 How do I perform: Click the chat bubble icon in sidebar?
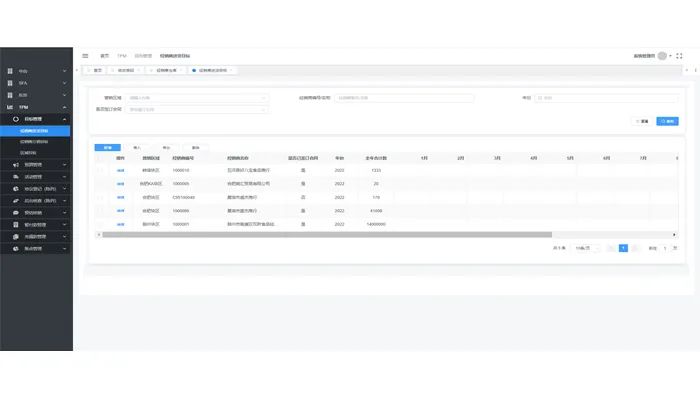[x=16, y=213]
